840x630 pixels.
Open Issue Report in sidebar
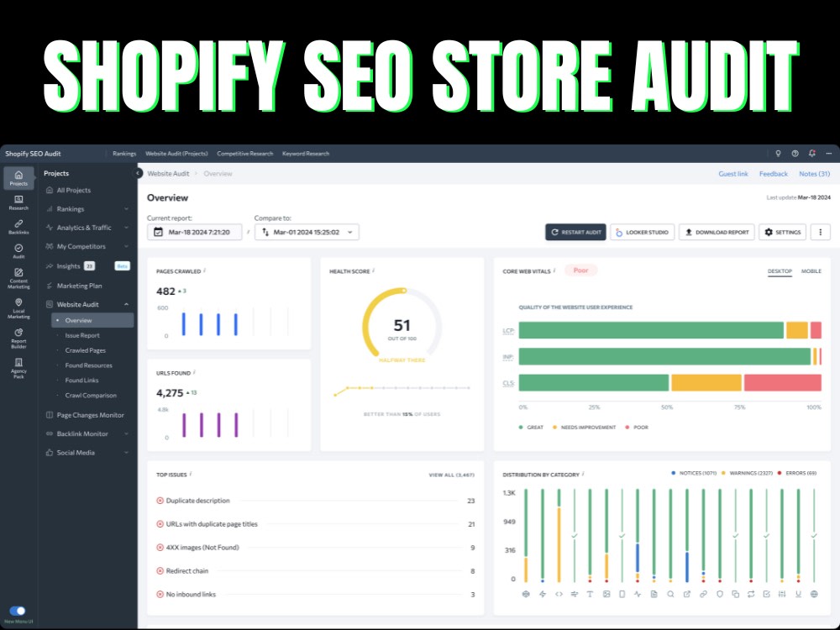click(82, 335)
